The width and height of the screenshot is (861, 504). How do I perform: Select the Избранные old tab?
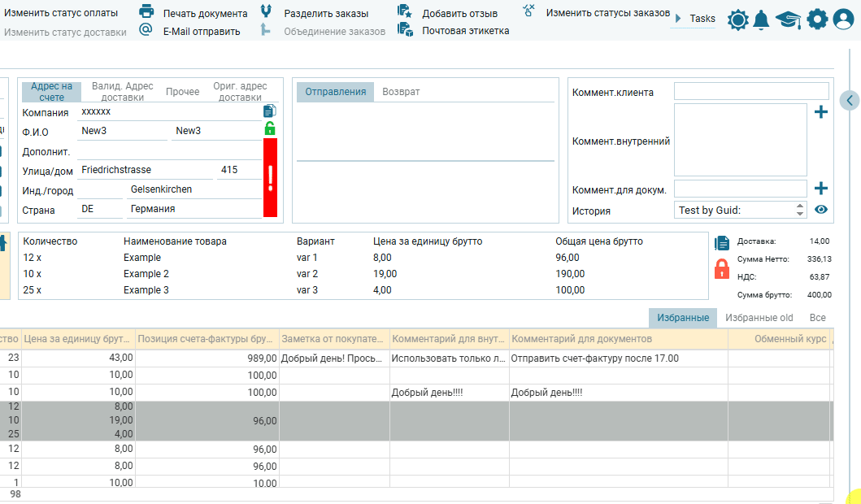point(759,318)
